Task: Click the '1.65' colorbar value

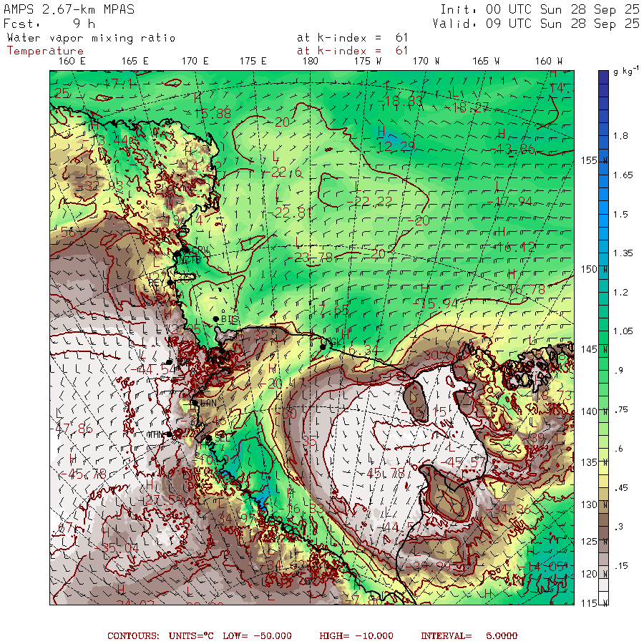Action: pos(623,175)
